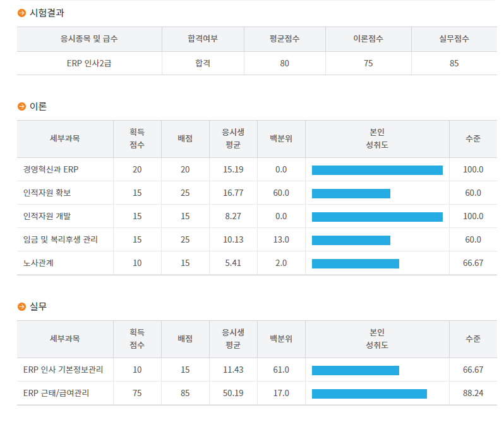The width and height of the screenshot is (504, 422).
Task: Click the 실무 table 본인 성취도 header
Action: point(377,339)
